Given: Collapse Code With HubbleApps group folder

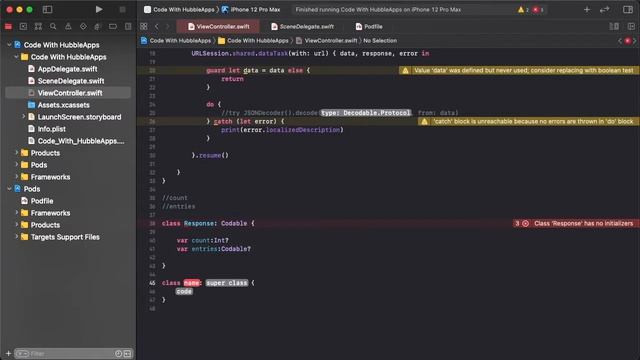Looking at the screenshot, I should pyautogui.click(x=16, y=57).
